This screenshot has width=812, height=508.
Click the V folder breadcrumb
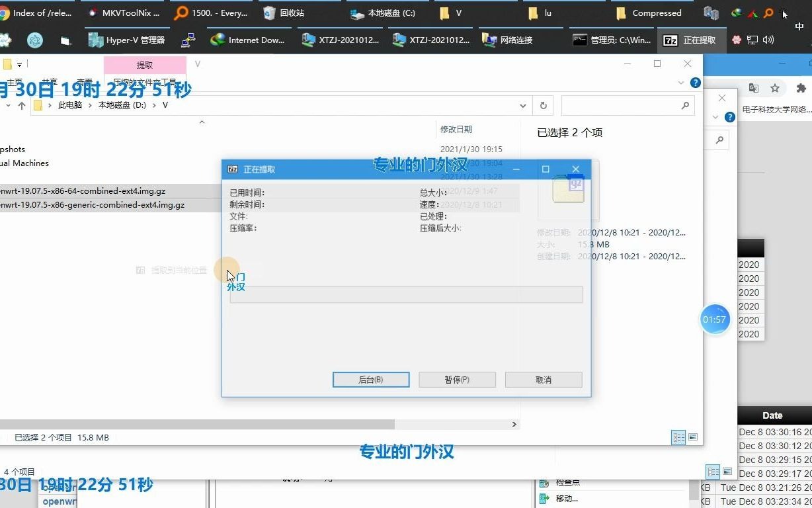[x=165, y=105]
